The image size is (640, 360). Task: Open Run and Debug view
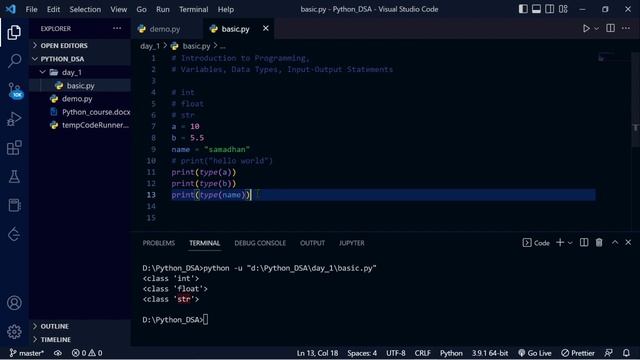(x=14, y=119)
